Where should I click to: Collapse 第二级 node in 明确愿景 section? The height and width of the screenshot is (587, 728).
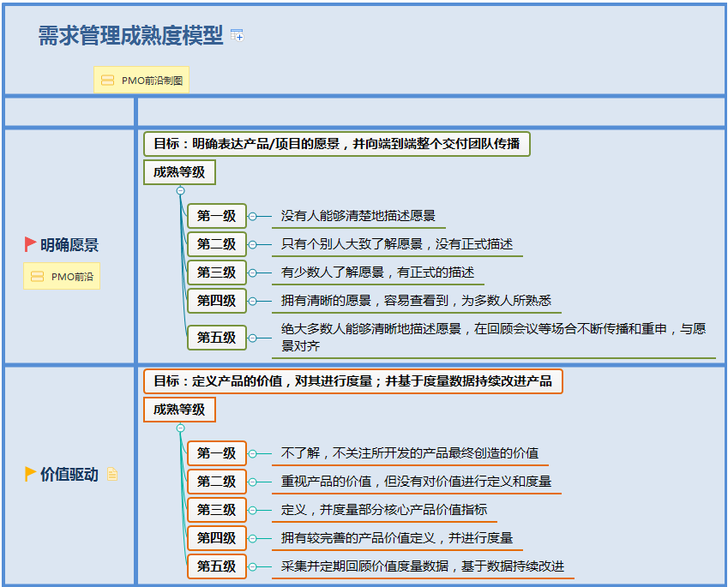252,244
